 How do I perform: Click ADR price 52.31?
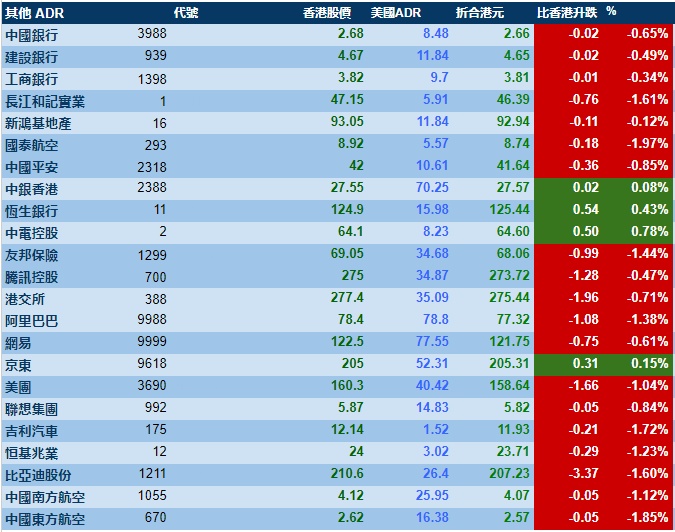coord(432,363)
